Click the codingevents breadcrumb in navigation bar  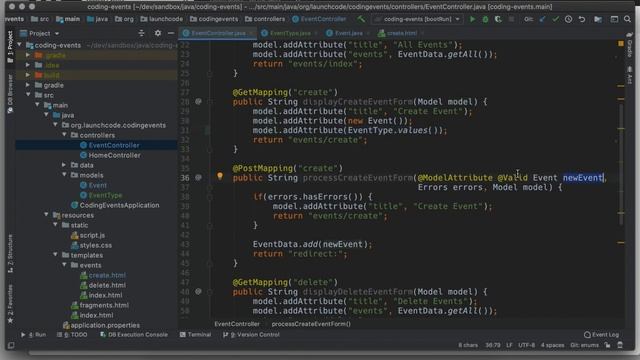[214, 19]
